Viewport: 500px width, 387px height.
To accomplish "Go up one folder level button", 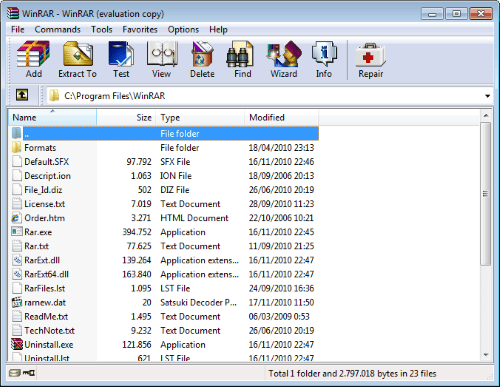I will point(22,95).
